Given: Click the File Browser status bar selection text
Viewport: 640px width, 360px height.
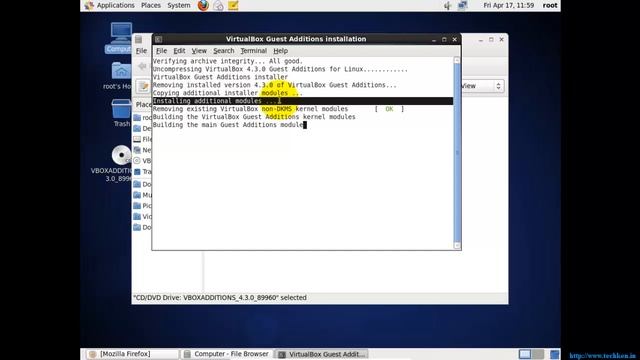Looking at the screenshot, I should (220, 298).
